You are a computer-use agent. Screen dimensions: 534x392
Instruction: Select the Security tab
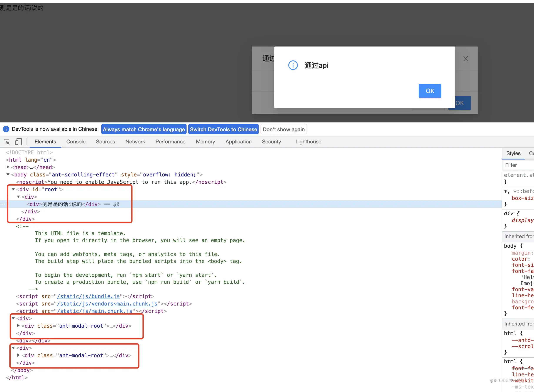pyautogui.click(x=271, y=142)
